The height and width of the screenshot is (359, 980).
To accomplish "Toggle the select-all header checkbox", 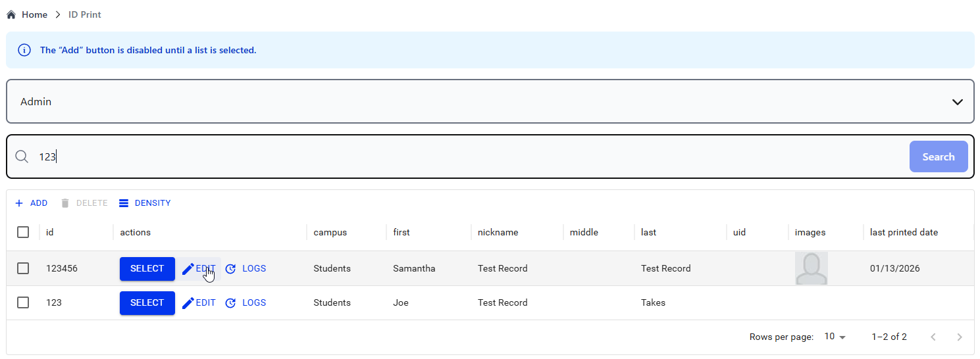I will tap(23, 232).
